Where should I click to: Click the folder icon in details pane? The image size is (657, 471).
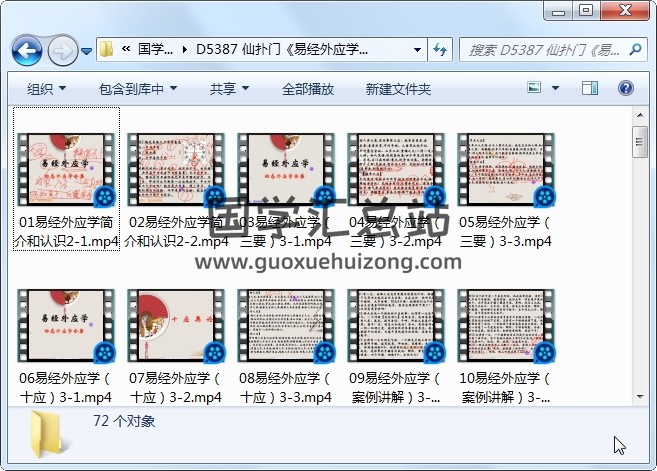click(x=48, y=434)
